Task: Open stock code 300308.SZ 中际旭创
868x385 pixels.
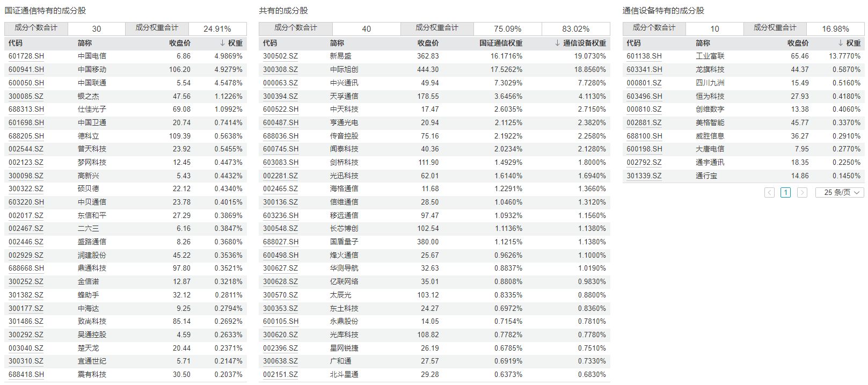Action: click(x=280, y=69)
